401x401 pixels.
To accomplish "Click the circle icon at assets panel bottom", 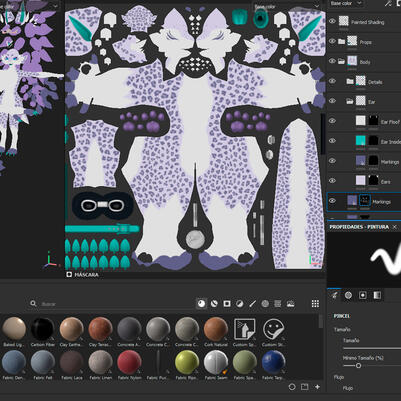I will coord(292,387).
